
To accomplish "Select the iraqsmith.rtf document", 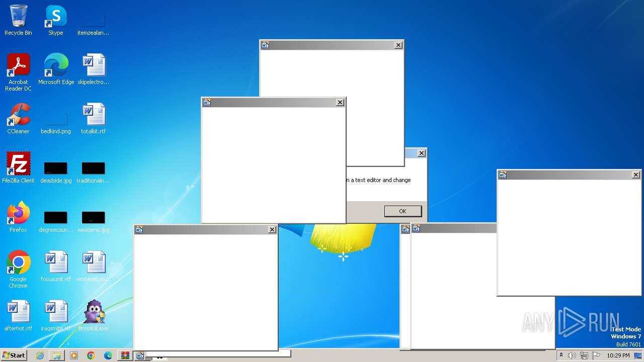I will coord(56,316).
